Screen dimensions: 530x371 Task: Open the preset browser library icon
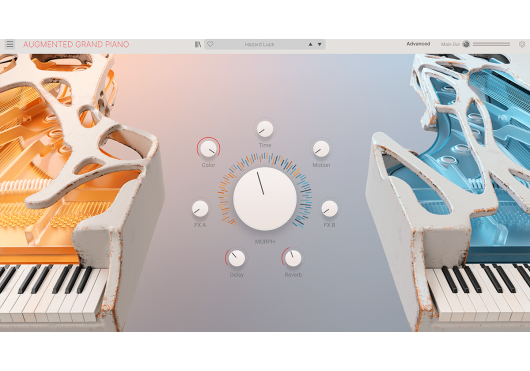[x=198, y=44]
